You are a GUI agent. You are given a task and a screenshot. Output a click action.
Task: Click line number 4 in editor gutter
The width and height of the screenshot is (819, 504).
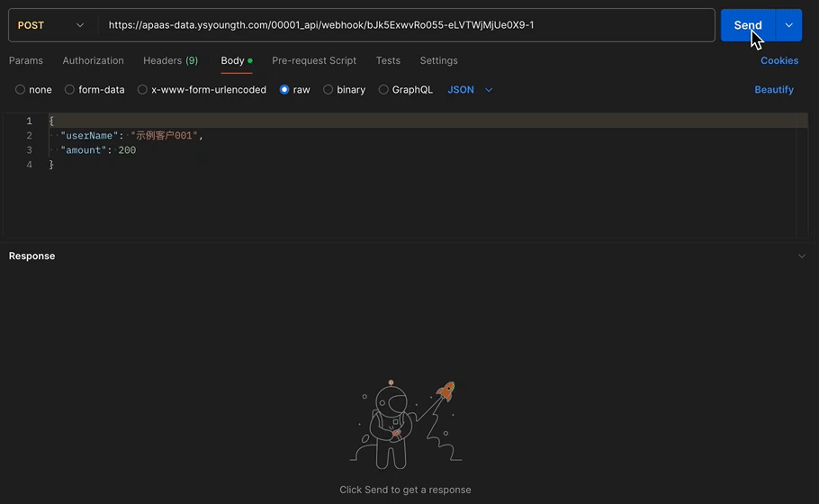click(29, 165)
